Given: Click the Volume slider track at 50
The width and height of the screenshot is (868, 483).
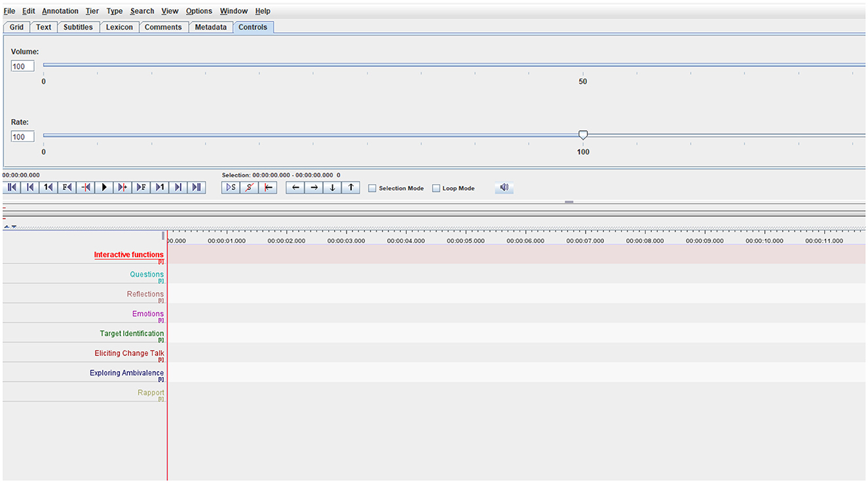Looking at the screenshot, I should click(x=583, y=65).
